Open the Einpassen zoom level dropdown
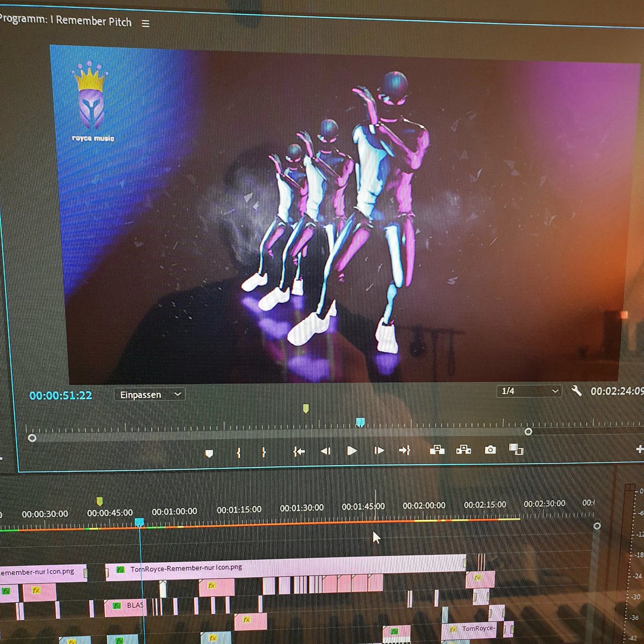644x644 pixels. 150,394
